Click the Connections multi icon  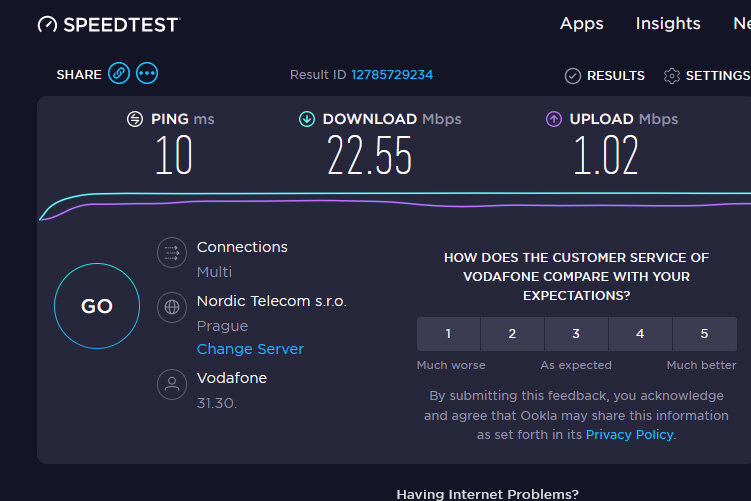point(172,253)
